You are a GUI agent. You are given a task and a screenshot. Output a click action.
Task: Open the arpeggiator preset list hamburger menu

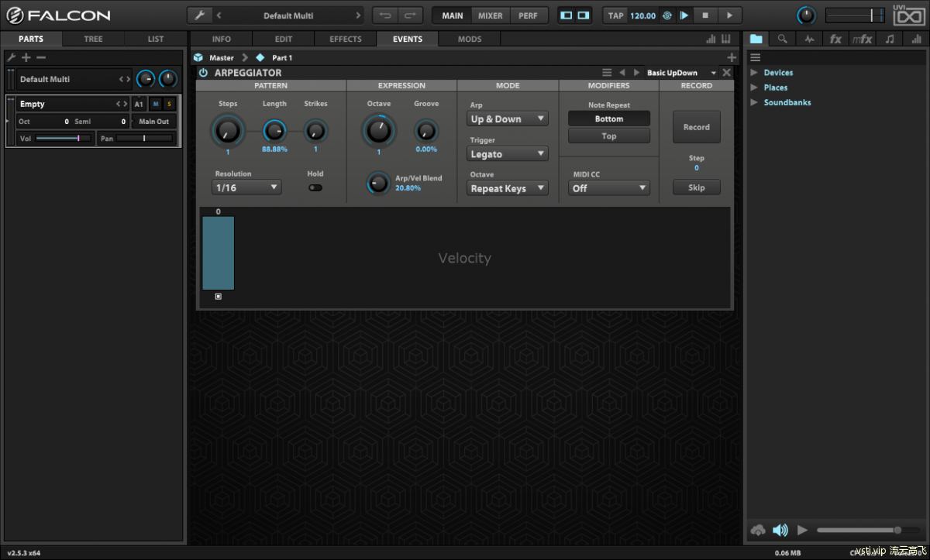[608, 73]
